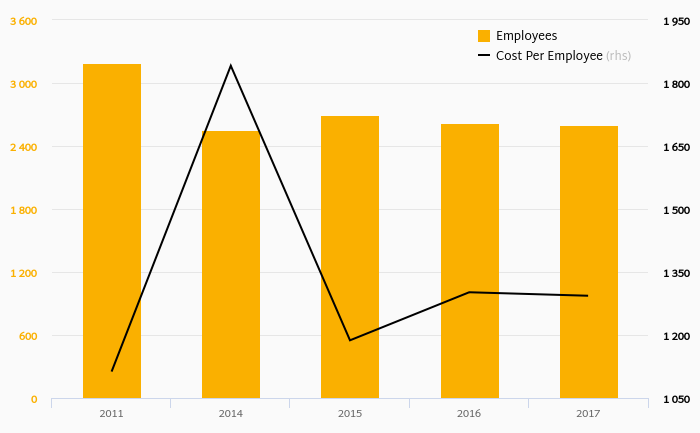Click the Cost line point at 2011

point(112,371)
